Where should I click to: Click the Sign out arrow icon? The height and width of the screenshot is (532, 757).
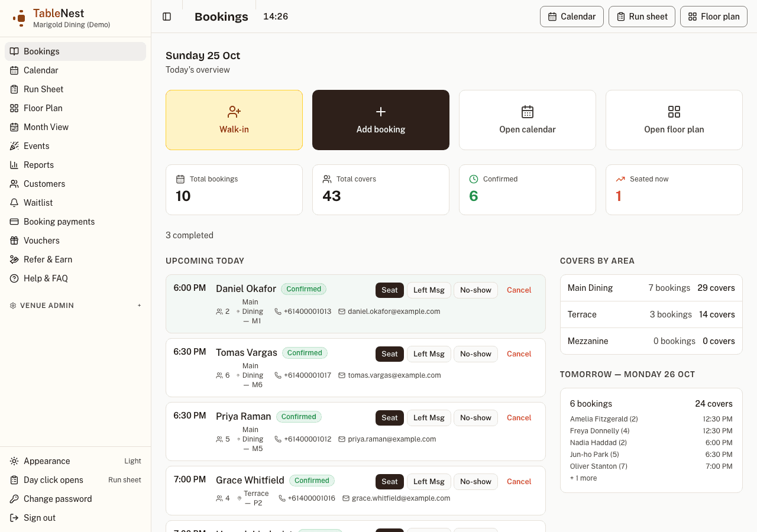(x=14, y=518)
